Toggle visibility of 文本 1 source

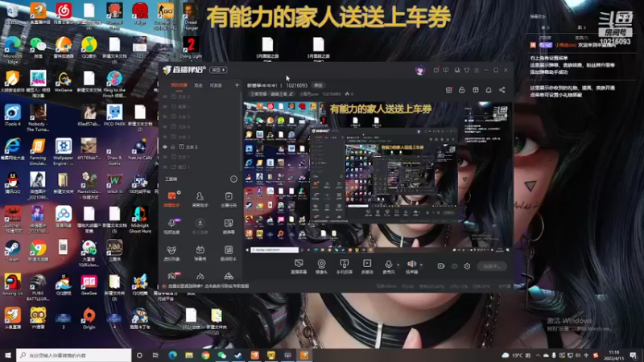click(165, 157)
